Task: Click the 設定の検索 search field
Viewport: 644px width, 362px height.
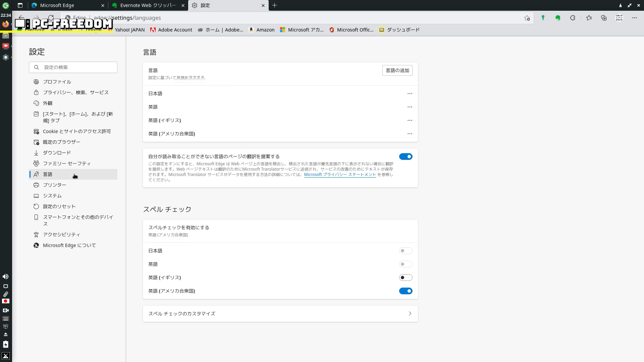Action: pos(77,67)
